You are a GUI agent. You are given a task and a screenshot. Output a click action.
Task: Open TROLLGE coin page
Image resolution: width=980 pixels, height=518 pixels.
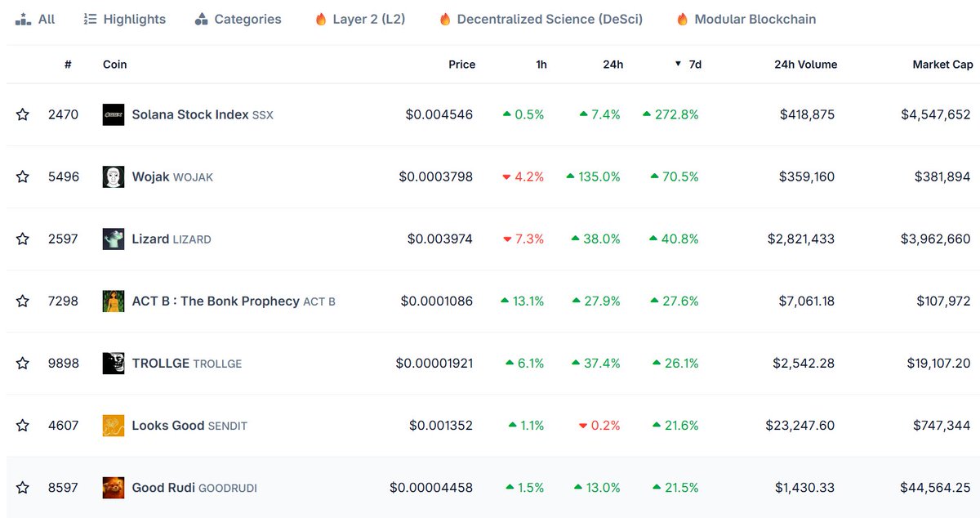pyautogui.click(x=187, y=363)
